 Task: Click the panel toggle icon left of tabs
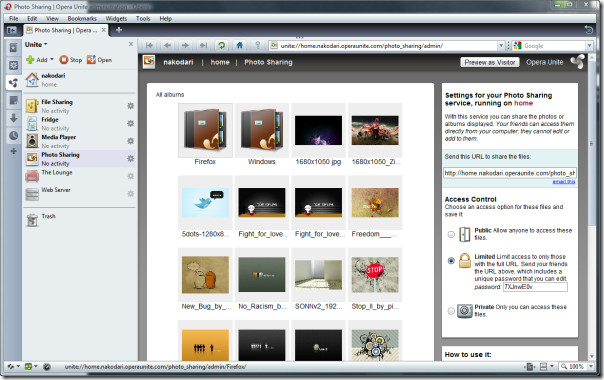coord(12,30)
